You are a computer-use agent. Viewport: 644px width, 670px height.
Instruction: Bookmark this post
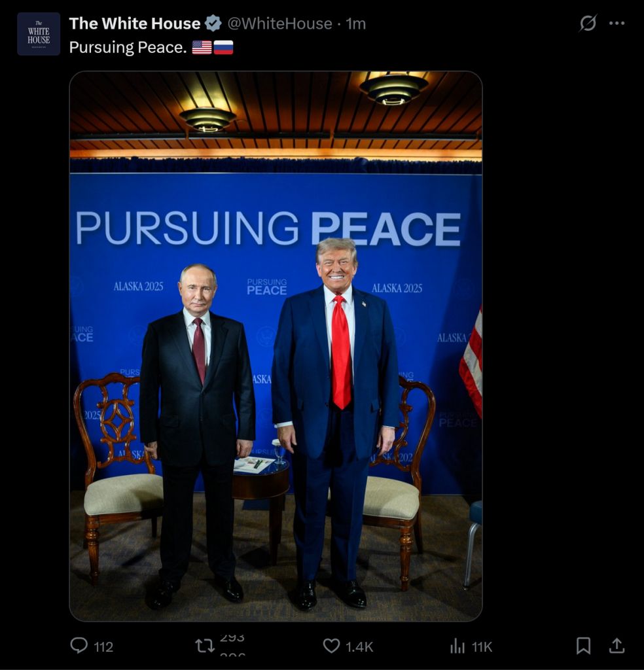click(x=583, y=646)
